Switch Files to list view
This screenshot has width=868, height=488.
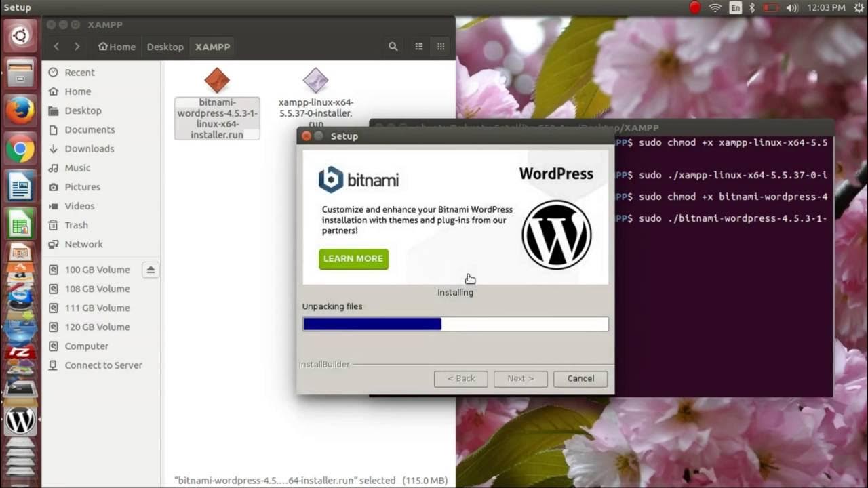point(419,47)
